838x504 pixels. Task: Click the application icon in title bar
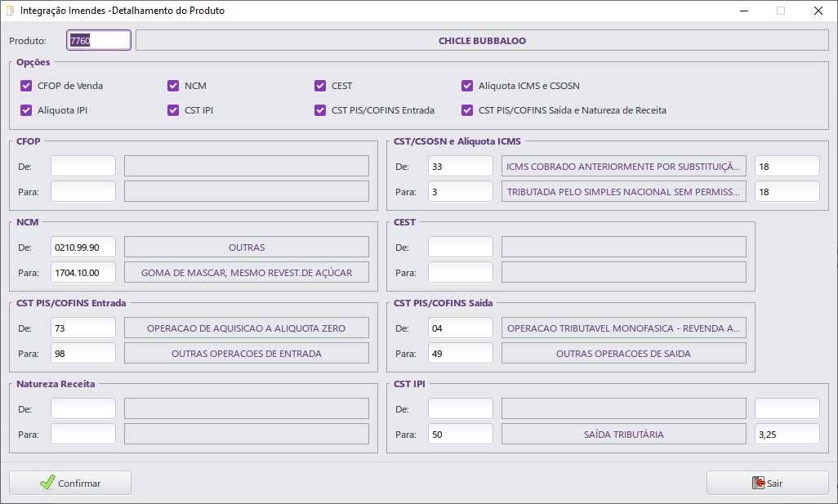pyautogui.click(x=10, y=11)
